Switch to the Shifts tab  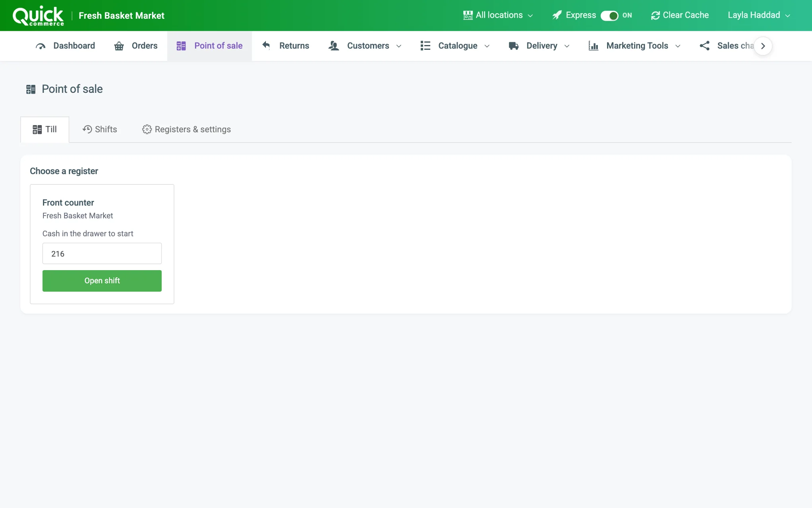(x=100, y=129)
